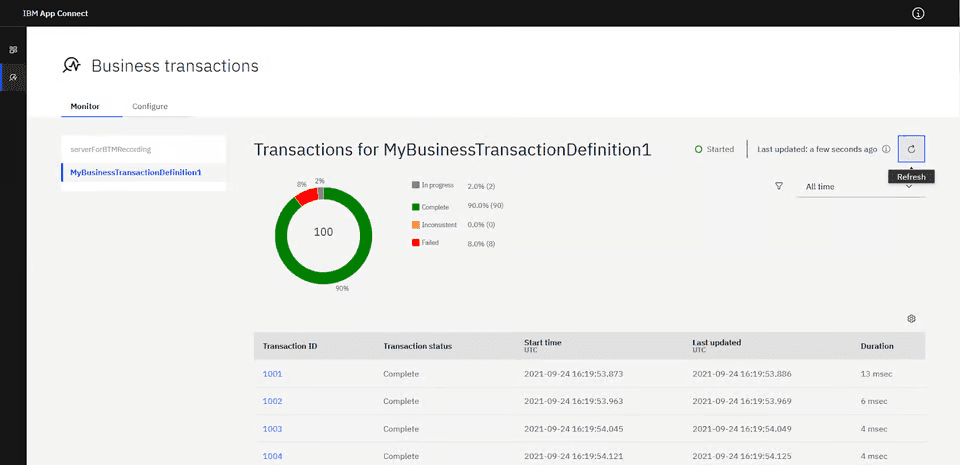Select the Monitor tab
The width and height of the screenshot is (960, 465).
point(84,106)
